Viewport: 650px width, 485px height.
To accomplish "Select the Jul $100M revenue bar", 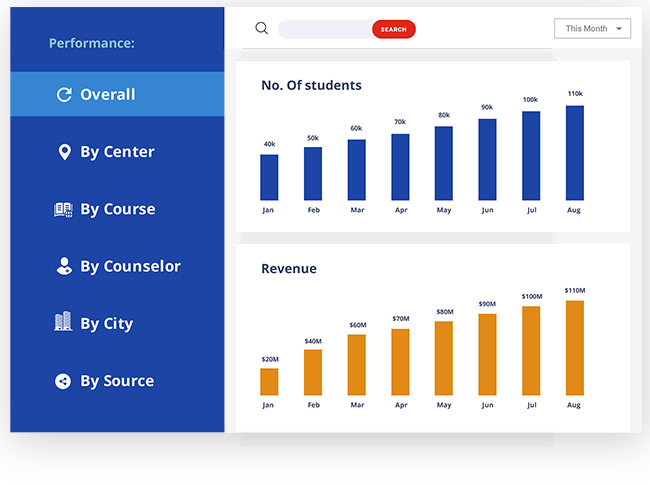I will 531,350.
